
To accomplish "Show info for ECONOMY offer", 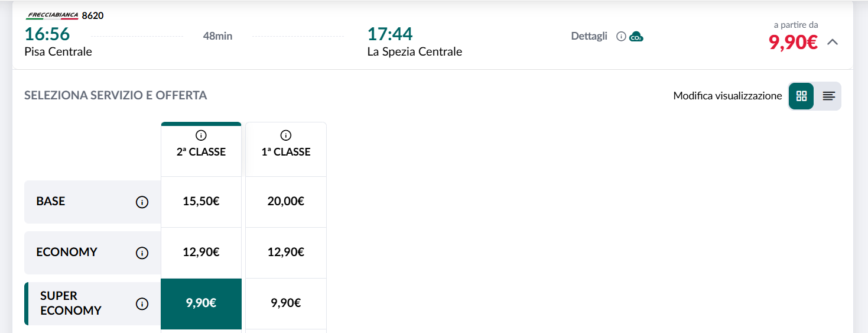I will (142, 253).
